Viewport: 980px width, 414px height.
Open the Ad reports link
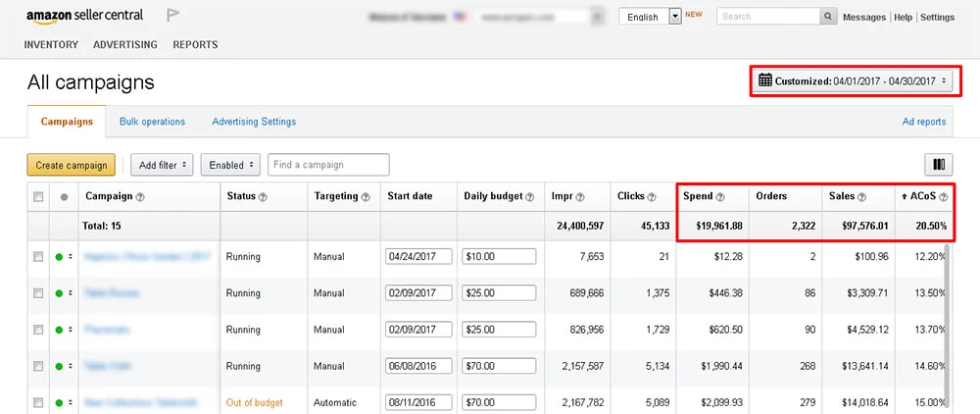pyautogui.click(x=924, y=122)
